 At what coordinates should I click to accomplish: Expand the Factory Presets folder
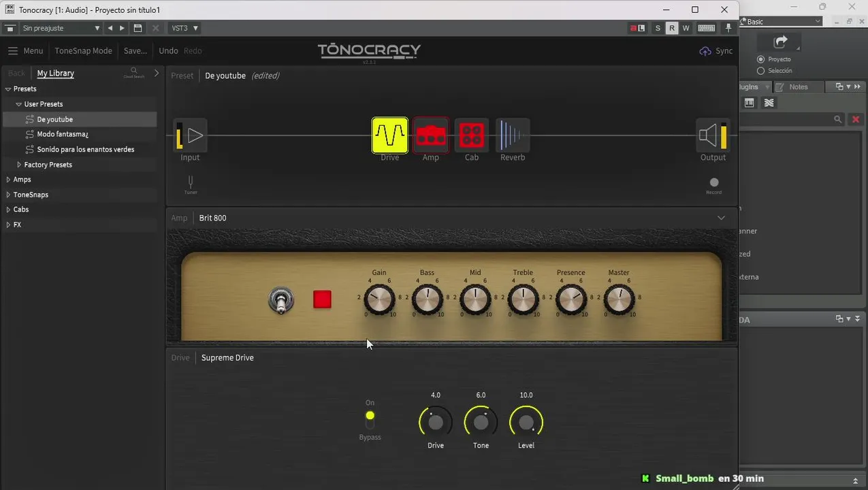19,165
